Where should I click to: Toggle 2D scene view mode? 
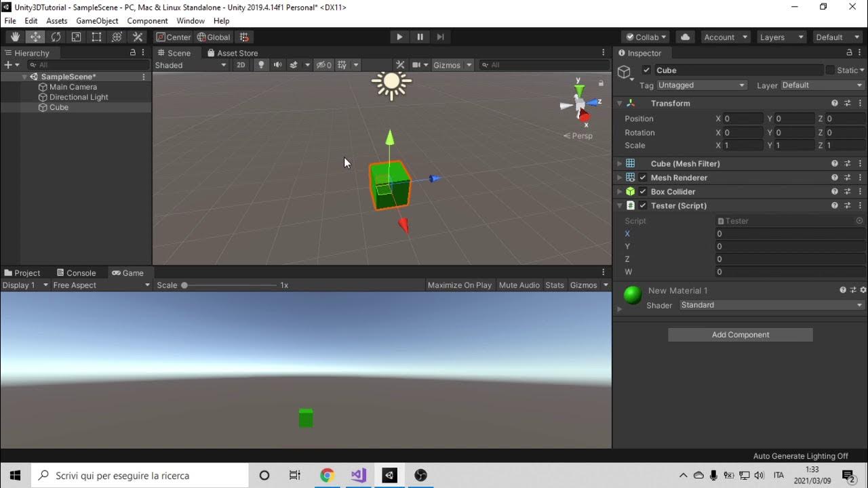tap(241, 65)
